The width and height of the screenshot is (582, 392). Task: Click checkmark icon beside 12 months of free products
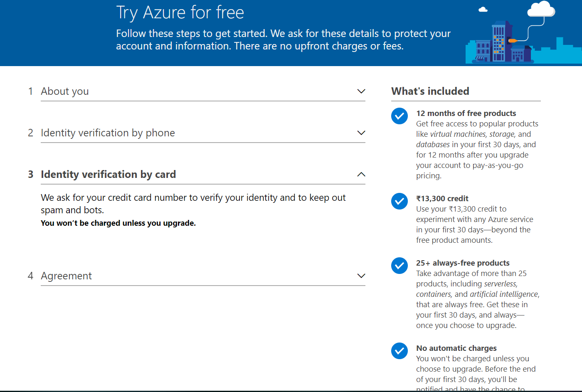400,116
